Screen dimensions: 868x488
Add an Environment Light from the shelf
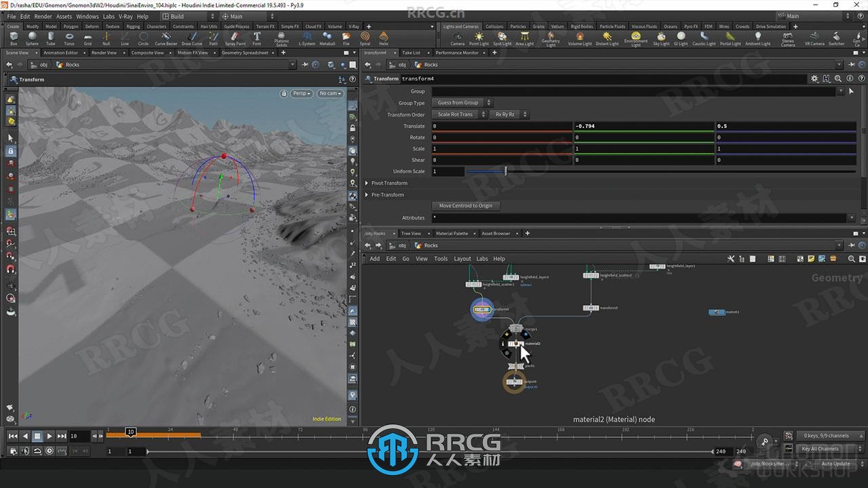point(635,39)
